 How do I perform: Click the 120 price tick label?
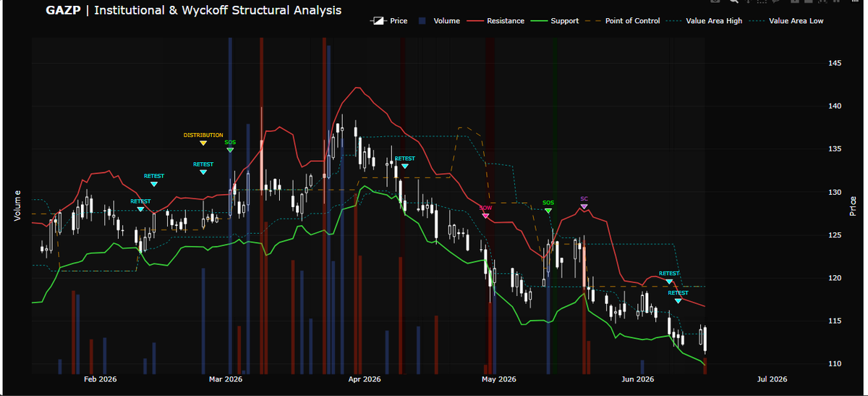[x=835, y=278]
